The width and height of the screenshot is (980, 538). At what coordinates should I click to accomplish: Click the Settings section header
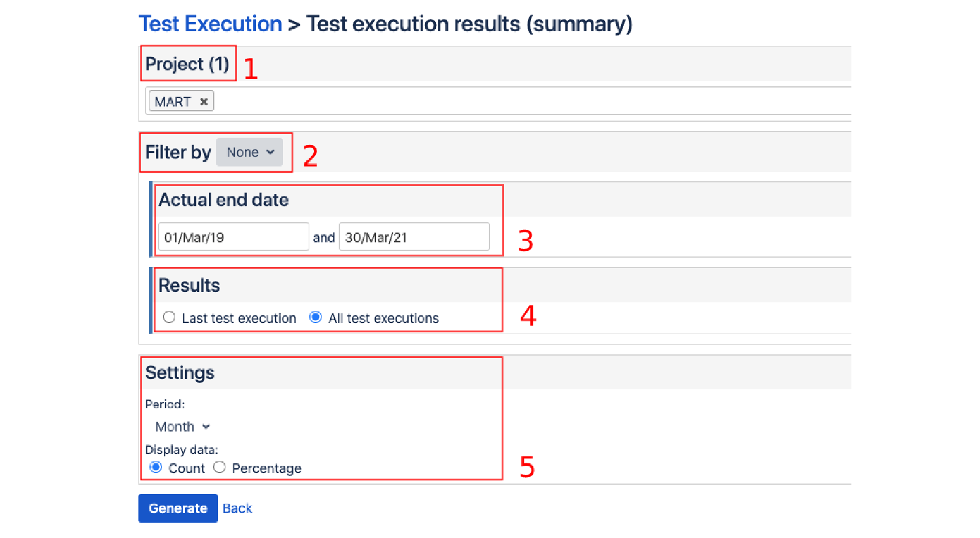[180, 372]
